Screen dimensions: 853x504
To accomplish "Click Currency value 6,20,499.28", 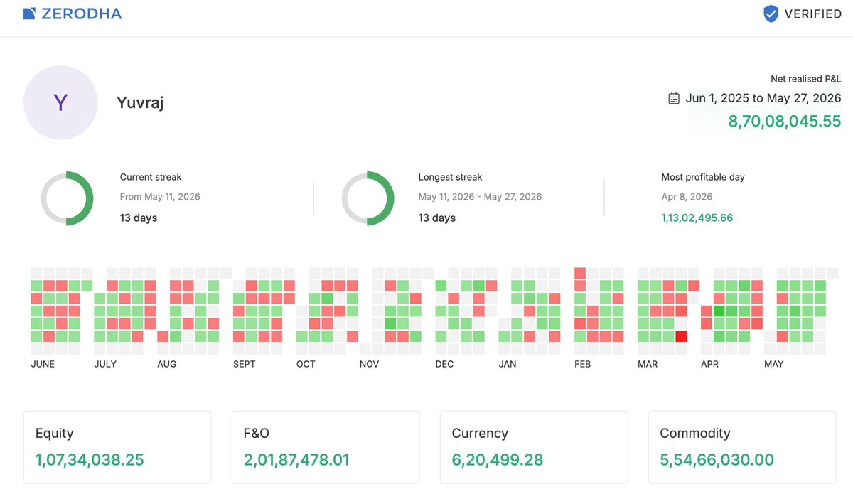I will 498,460.
